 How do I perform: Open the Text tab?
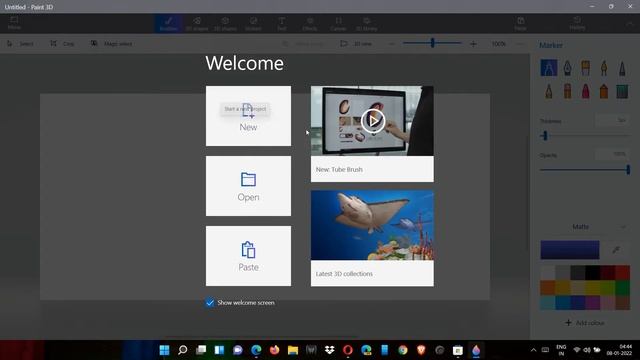(282, 24)
